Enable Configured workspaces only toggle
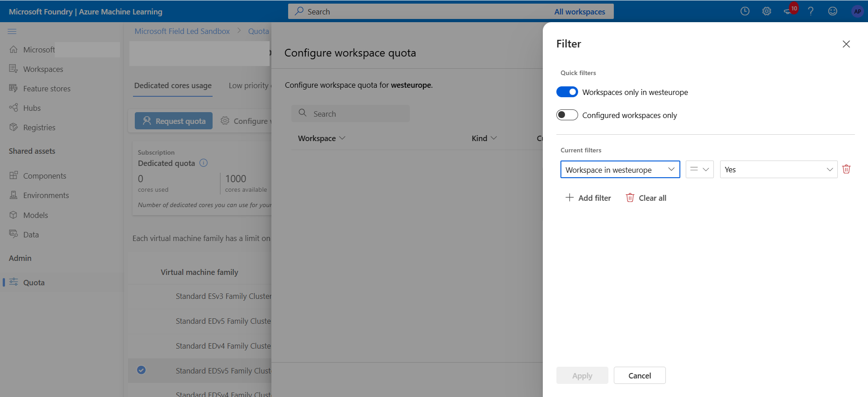This screenshot has height=397, width=868. pyautogui.click(x=567, y=115)
